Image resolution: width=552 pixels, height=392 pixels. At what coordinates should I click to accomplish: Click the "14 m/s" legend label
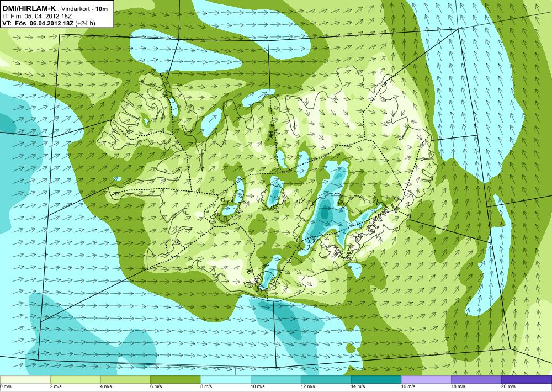tap(358, 386)
